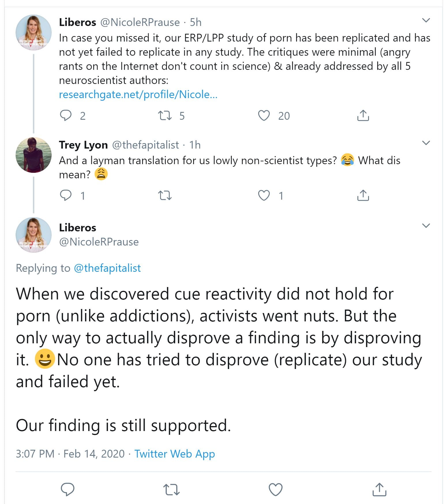Click the main tweet's Liberos avatar
The height and width of the screenshot is (504, 446).
click(x=33, y=235)
